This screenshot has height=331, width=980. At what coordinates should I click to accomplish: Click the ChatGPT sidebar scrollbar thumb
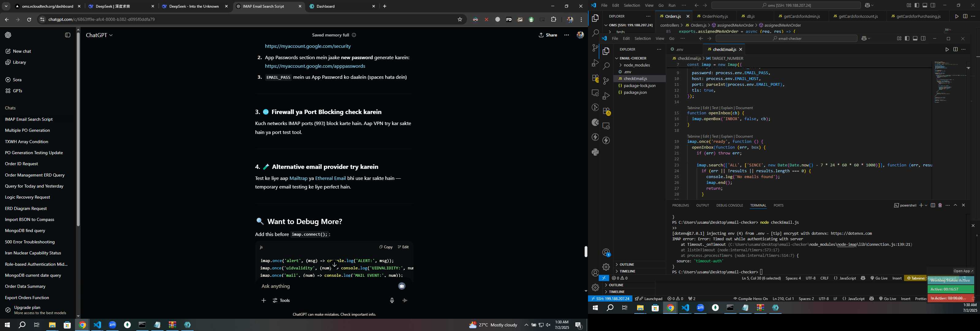click(x=78, y=130)
